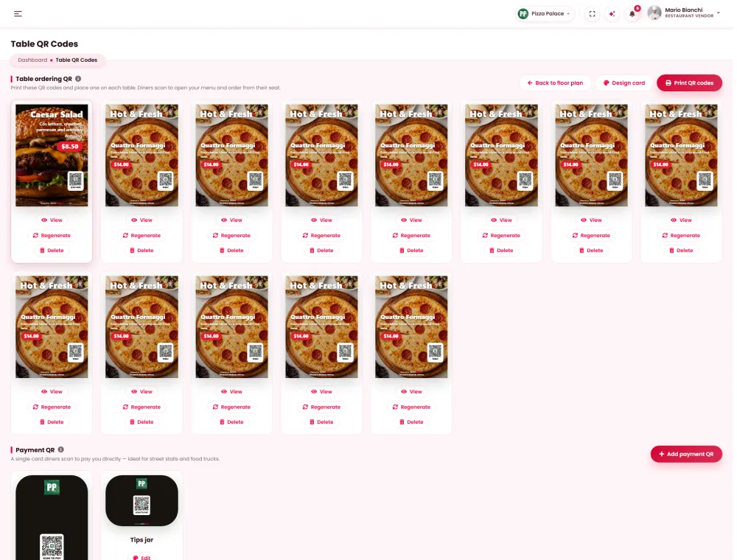The width and height of the screenshot is (737, 560).
Task: Regenerate the Caesar Salad QR card
Action: click(x=52, y=235)
